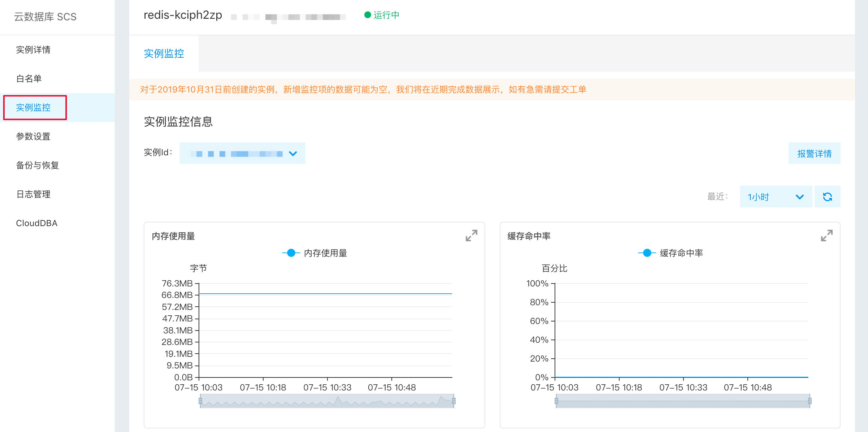Toggle 缓存命中率 legend series
This screenshot has height=432, width=868.
[x=670, y=253]
